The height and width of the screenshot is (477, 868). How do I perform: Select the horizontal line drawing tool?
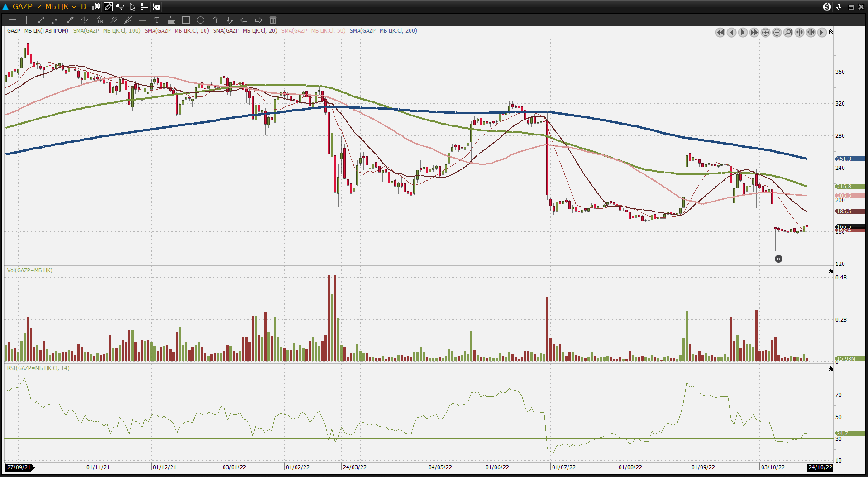coord(12,20)
